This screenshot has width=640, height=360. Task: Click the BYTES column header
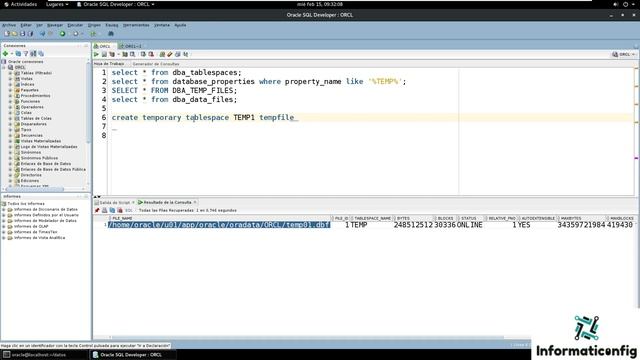coord(414,218)
